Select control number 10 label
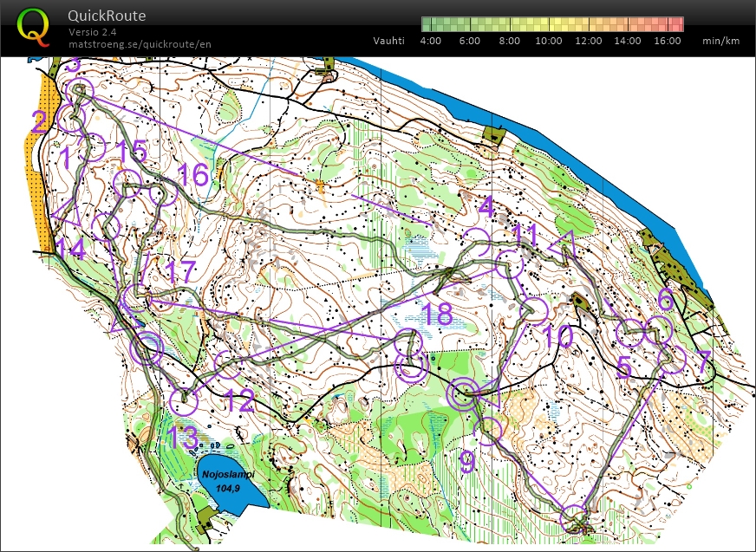 559,337
